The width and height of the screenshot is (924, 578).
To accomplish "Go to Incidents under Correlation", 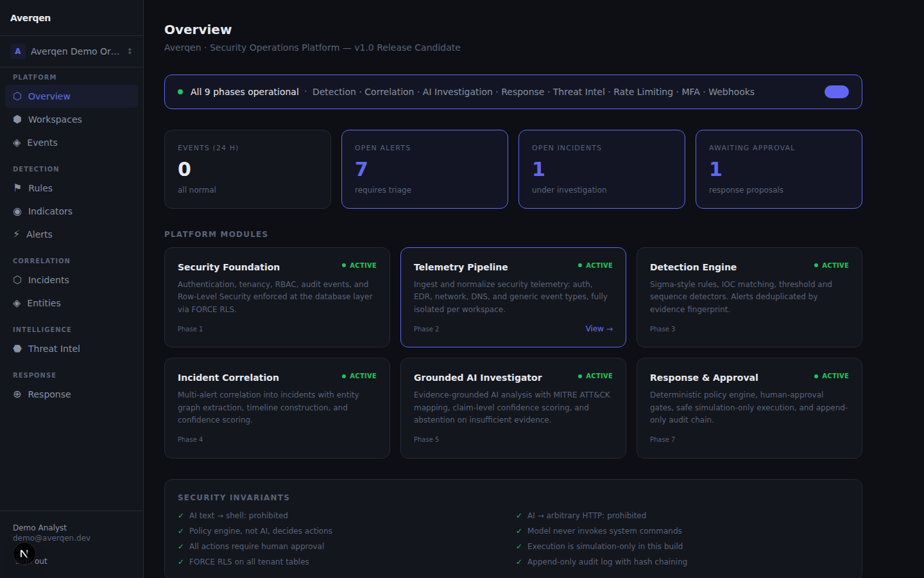I will point(71,280).
